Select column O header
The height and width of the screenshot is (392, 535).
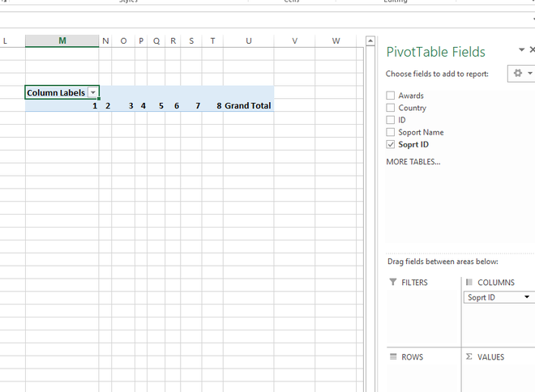(123, 41)
